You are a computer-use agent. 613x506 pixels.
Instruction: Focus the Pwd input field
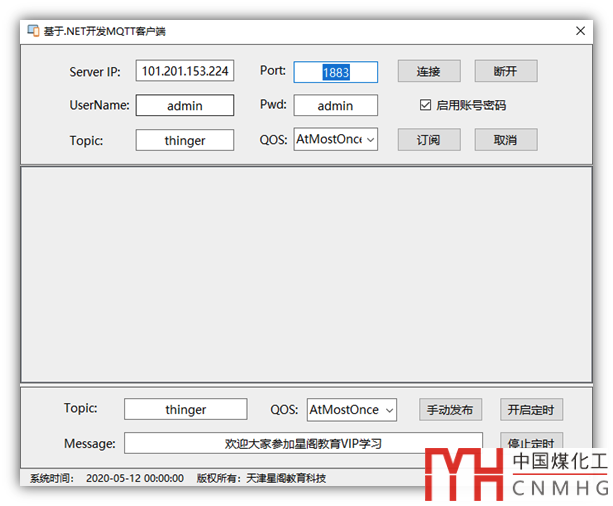tap(335, 105)
